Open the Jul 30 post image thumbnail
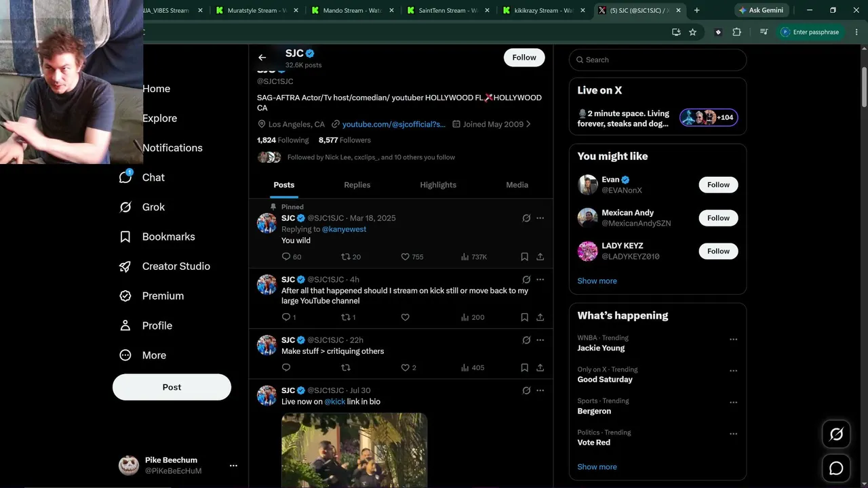Screen dimensions: 868x488 click(x=354, y=450)
